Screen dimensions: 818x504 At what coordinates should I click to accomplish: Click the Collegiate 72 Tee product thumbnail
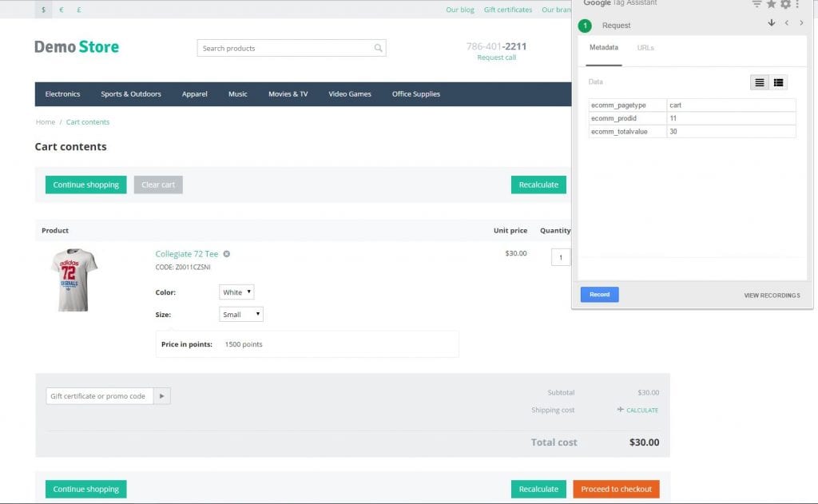[73, 280]
